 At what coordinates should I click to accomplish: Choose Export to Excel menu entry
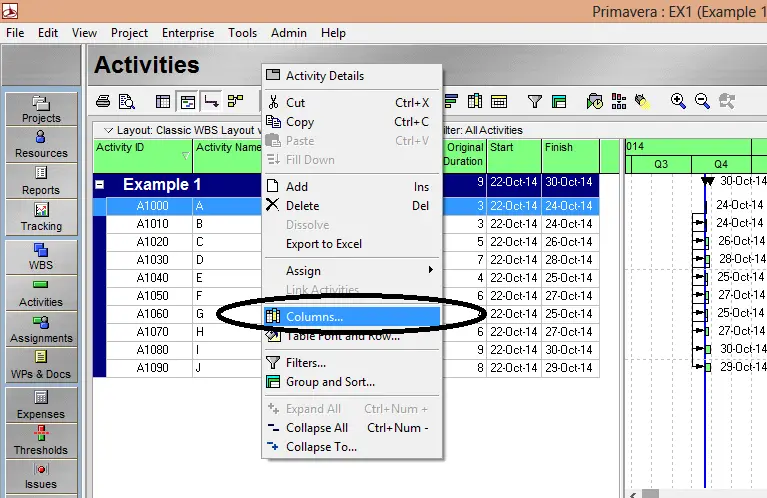click(352, 244)
